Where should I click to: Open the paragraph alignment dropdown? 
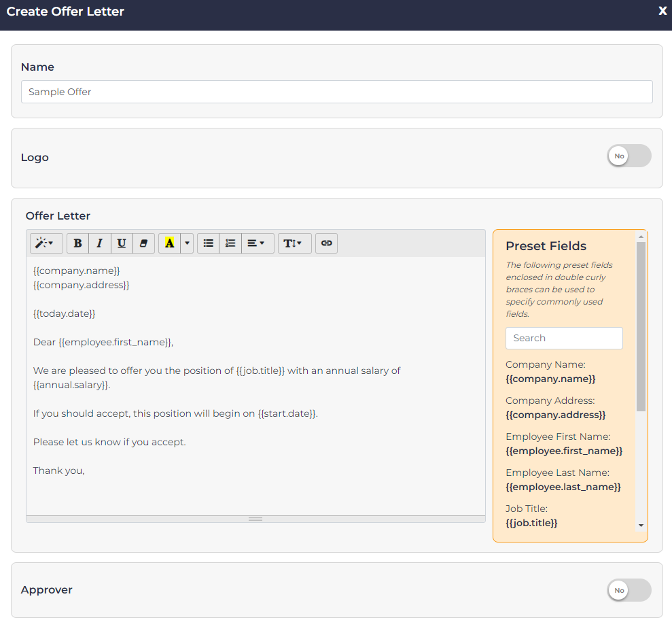257,243
